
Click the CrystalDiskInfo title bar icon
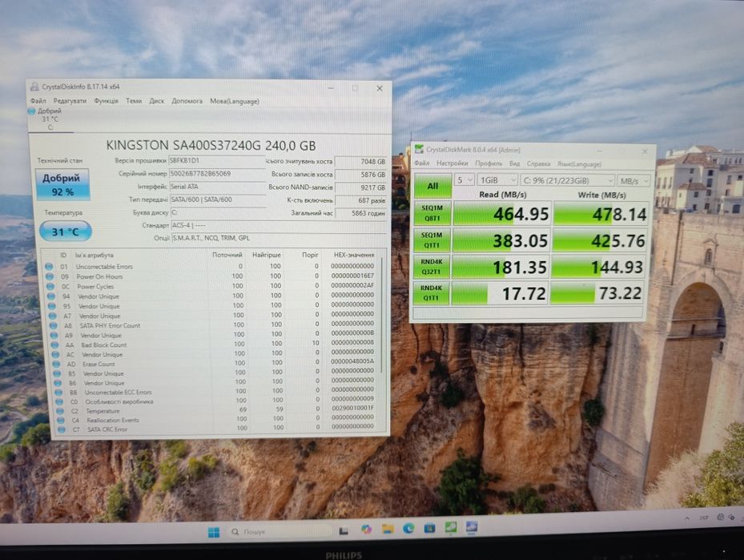(34, 87)
